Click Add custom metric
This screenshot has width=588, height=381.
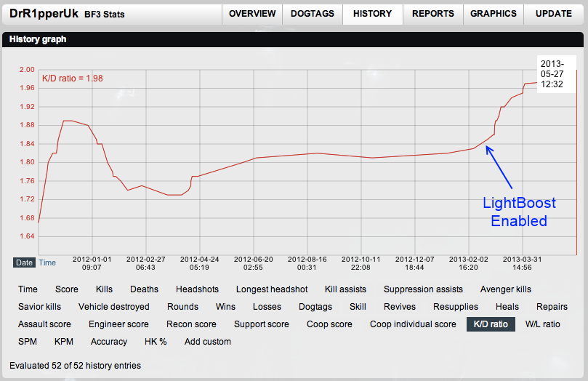pyautogui.click(x=208, y=342)
